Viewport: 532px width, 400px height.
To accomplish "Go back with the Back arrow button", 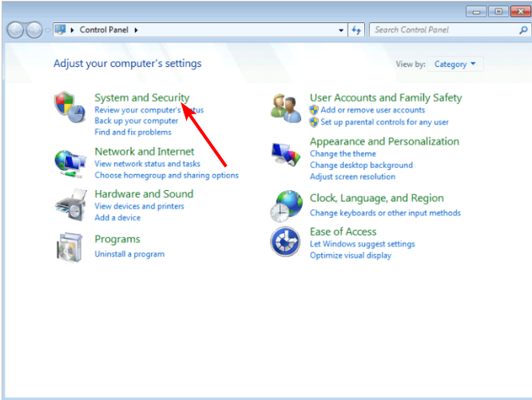I will pyautogui.click(x=15, y=30).
